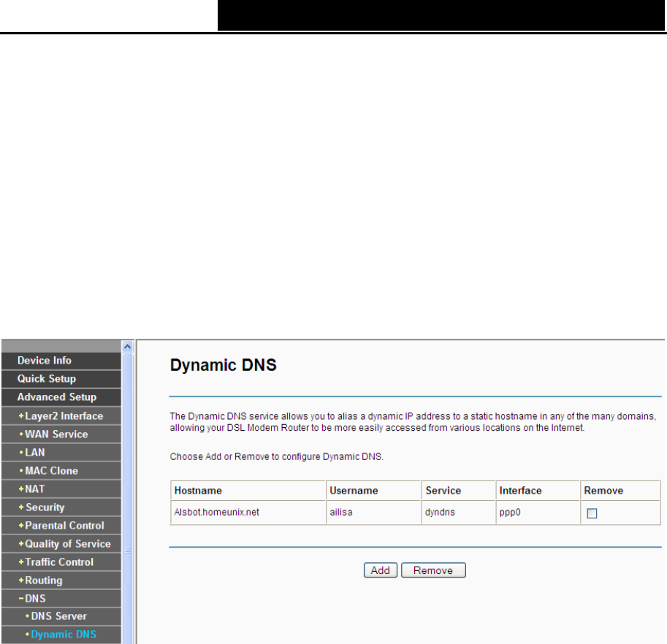The height and width of the screenshot is (644, 667).
Task: Click the ppp0 interface cell
Action: 538,513
